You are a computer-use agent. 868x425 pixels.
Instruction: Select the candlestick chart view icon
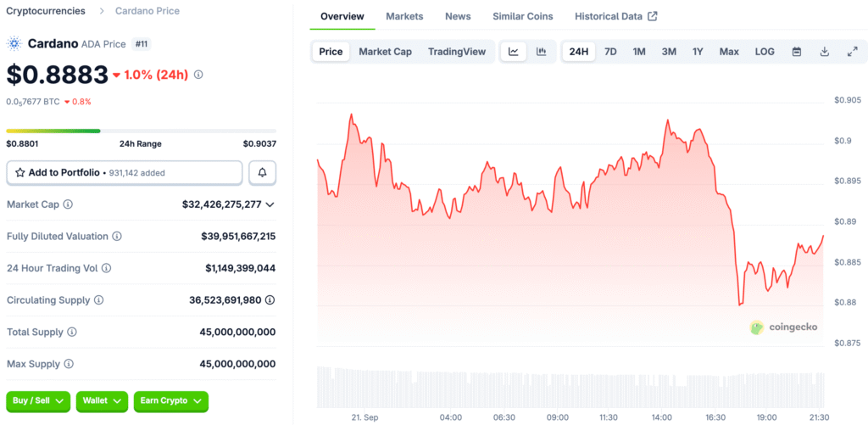542,52
